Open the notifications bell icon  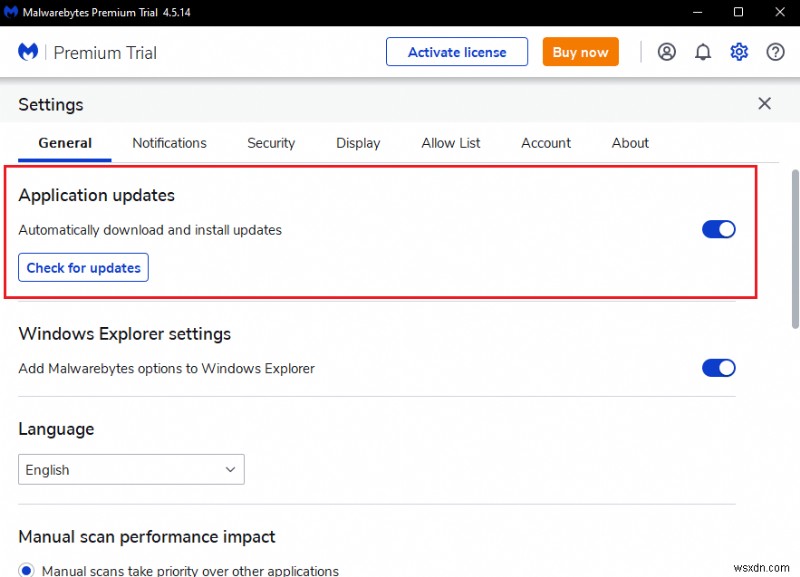tap(703, 52)
